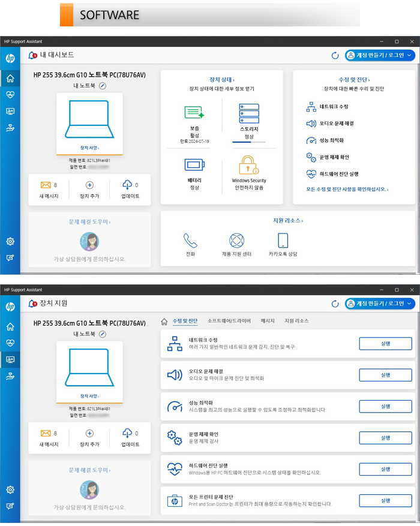Screen dimensions: 420x526
Task: Switch to the 수정 및 진단 tab
Action: [185, 321]
